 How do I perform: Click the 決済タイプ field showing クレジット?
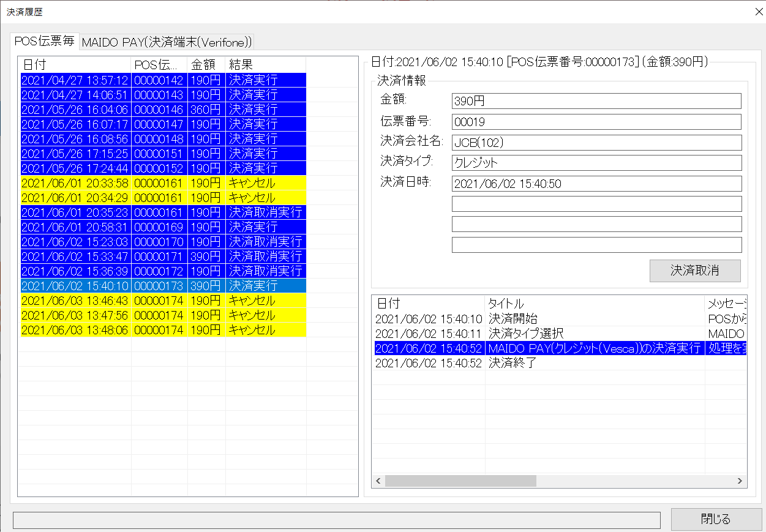tap(596, 163)
